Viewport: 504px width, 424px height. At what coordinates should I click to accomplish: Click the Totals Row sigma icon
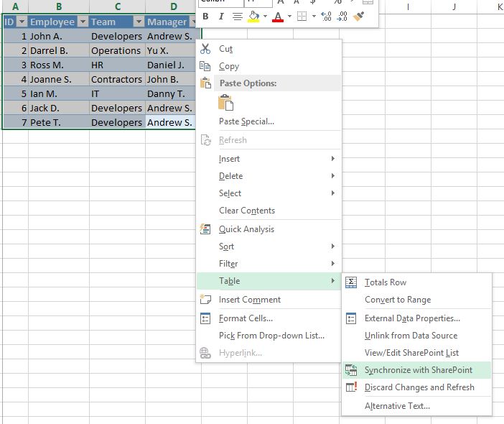[351, 282]
